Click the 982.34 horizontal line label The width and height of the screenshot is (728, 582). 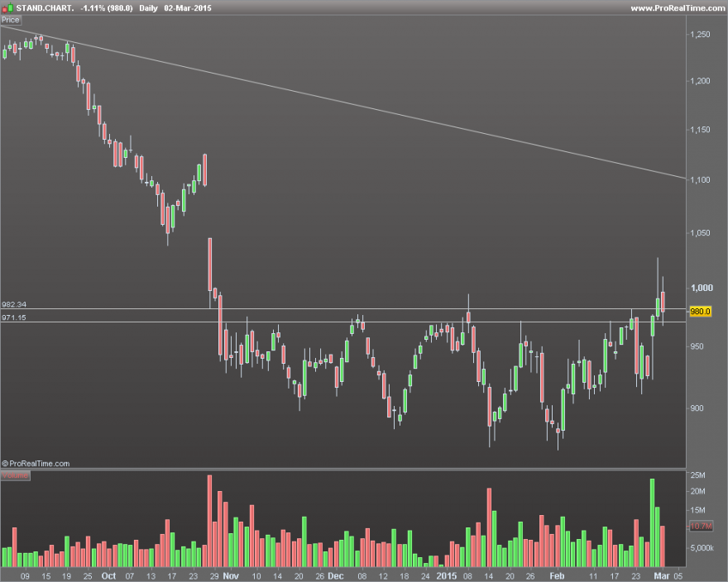tap(14, 304)
